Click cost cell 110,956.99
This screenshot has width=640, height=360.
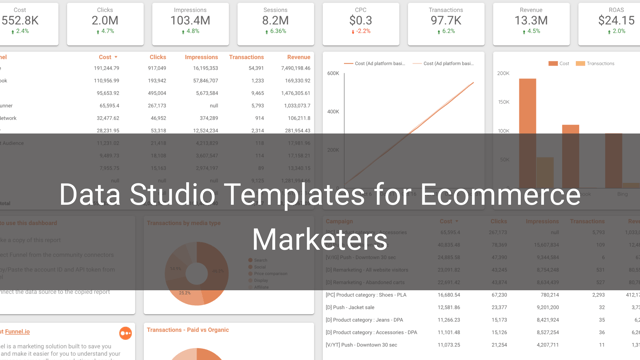(107, 81)
